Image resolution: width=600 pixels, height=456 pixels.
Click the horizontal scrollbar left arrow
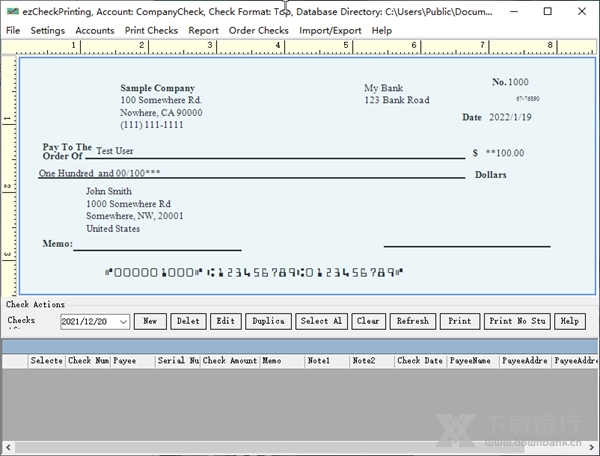coord(8,447)
